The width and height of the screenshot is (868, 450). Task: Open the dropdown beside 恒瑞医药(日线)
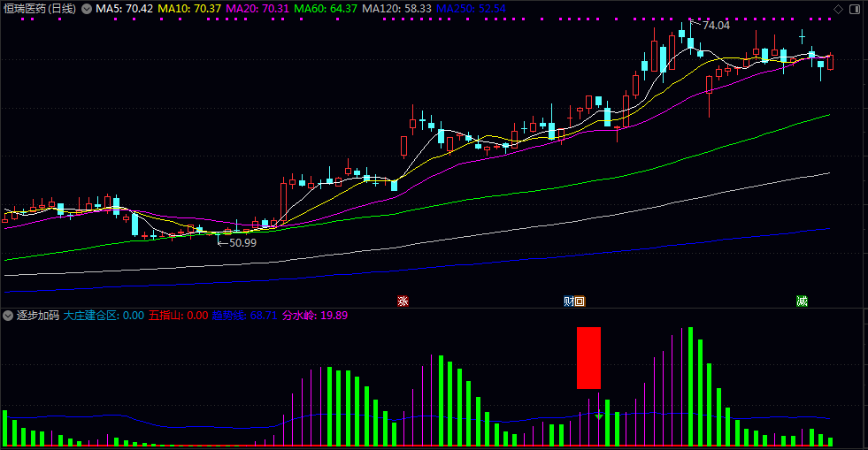pos(87,9)
